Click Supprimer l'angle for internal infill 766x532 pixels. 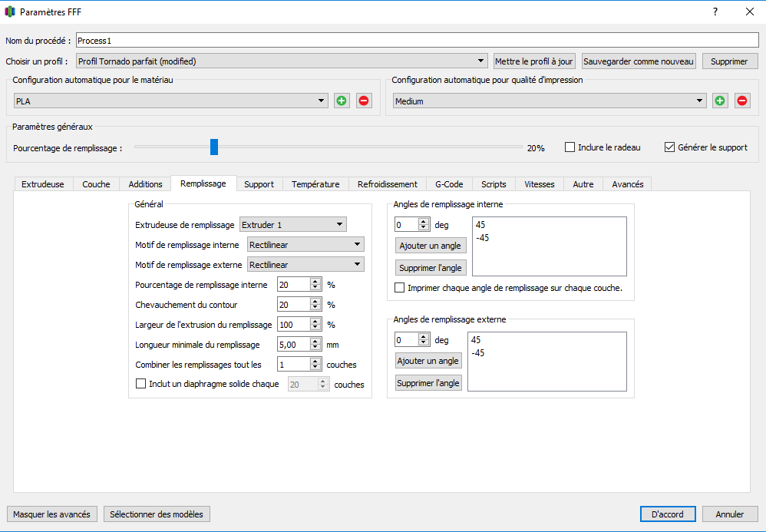tap(431, 268)
